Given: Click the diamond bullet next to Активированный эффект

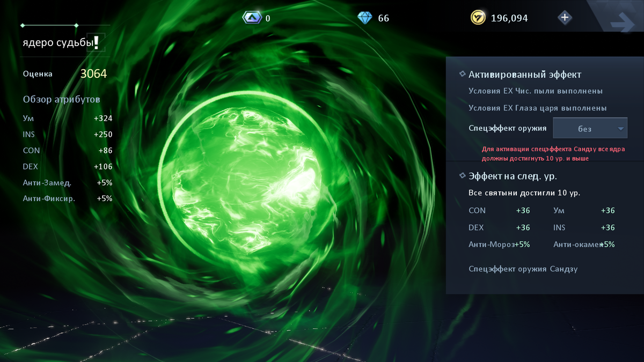Looking at the screenshot, I should pos(462,74).
